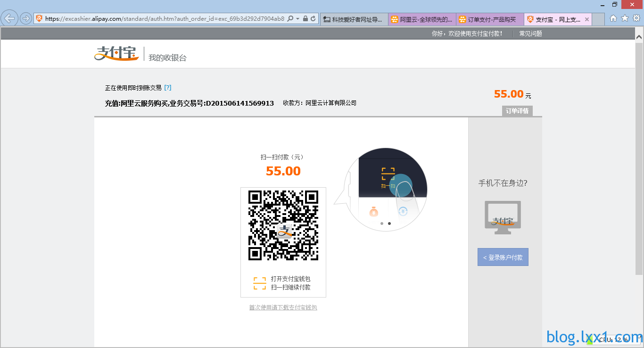This screenshot has width=644, height=348.
Task: Open the 订单详情 tab
Action: pos(517,111)
